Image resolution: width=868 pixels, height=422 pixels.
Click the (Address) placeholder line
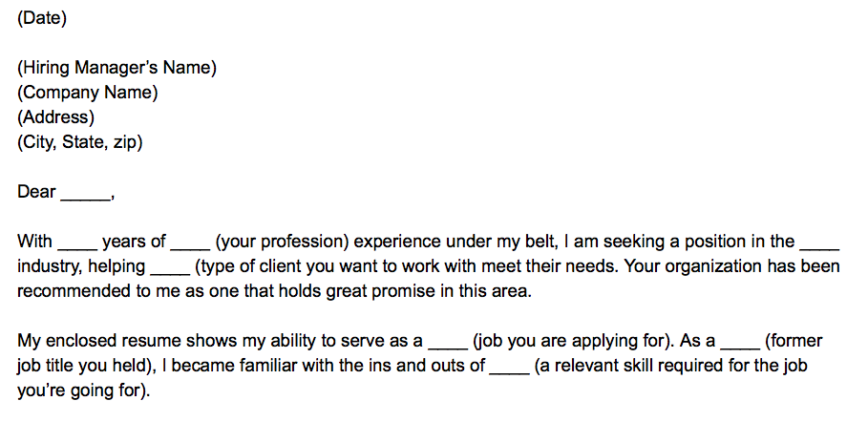coord(55,117)
